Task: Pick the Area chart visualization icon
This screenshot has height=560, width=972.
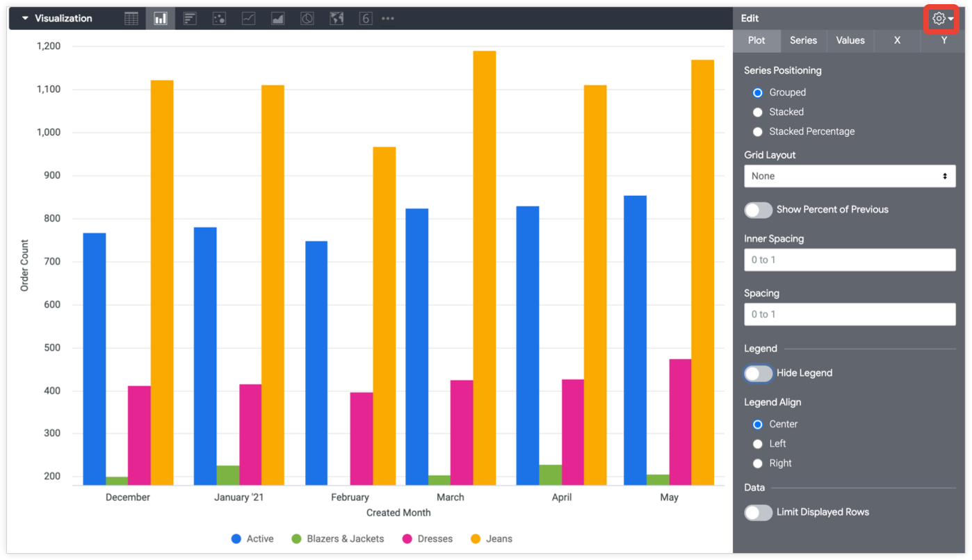Action: pyautogui.click(x=277, y=18)
